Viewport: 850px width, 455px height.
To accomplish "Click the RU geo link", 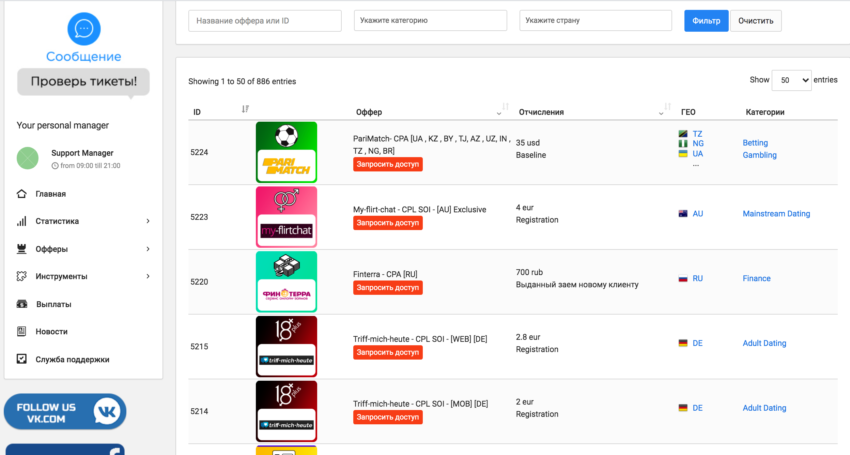I will 698,278.
